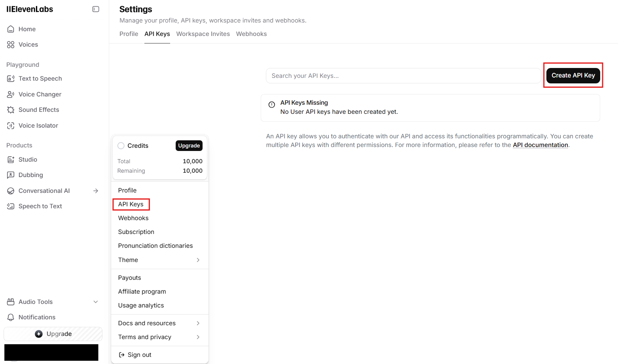Open Studio label in the sidebar
This screenshot has height=364, width=618.
(28, 160)
